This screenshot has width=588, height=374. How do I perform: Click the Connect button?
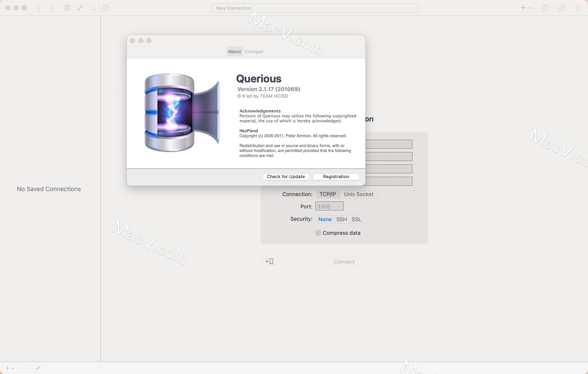pos(344,262)
